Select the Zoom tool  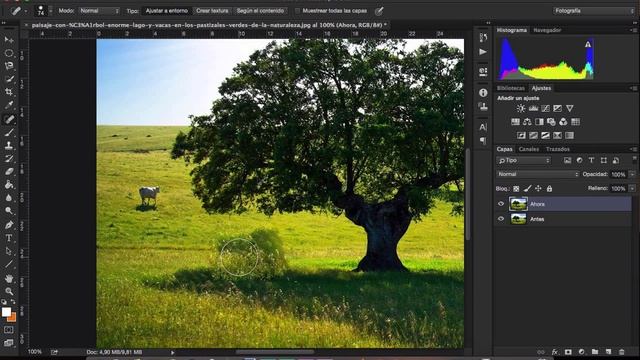[x=9, y=291]
